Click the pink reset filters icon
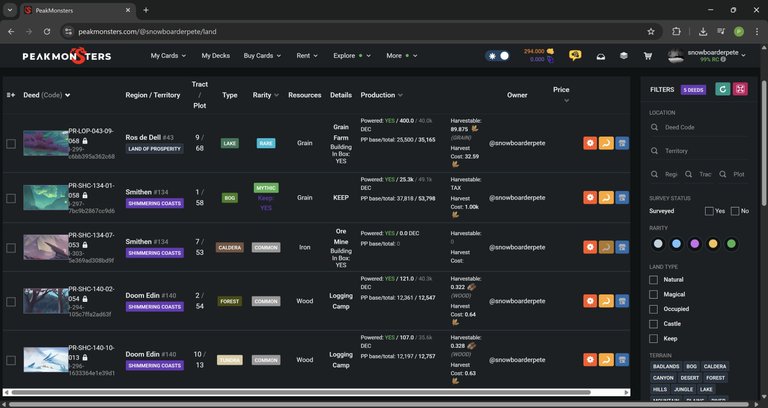The image size is (768, 408). [740, 89]
